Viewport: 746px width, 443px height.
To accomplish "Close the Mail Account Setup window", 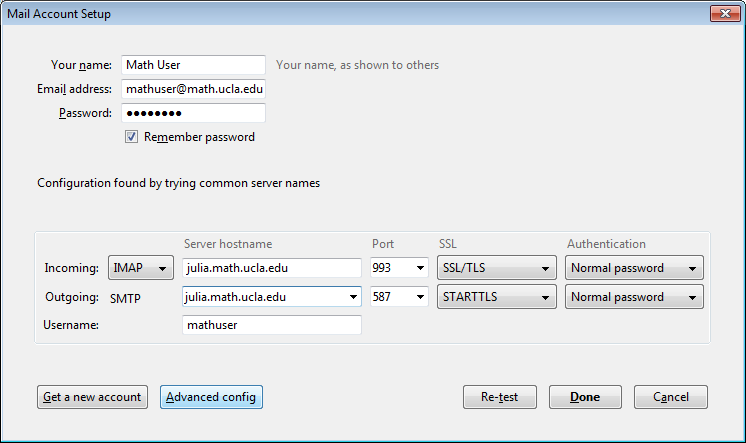I will 725,13.
